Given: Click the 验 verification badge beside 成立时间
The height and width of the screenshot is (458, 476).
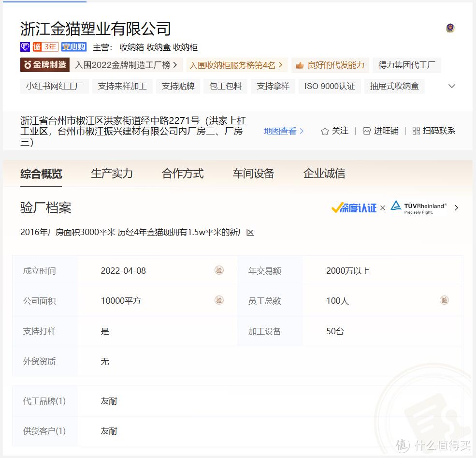Looking at the screenshot, I should [x=219, y=270].
